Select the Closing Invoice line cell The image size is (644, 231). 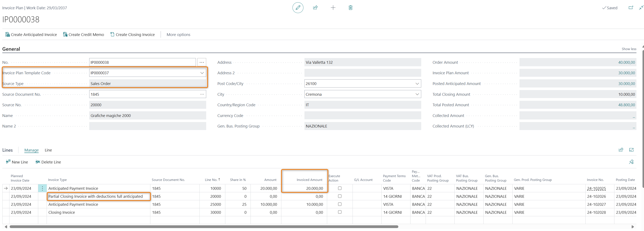[98, 212]
